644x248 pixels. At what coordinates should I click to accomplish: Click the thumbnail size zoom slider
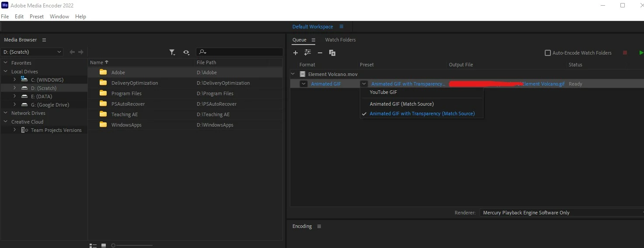[x=132, y=245]
